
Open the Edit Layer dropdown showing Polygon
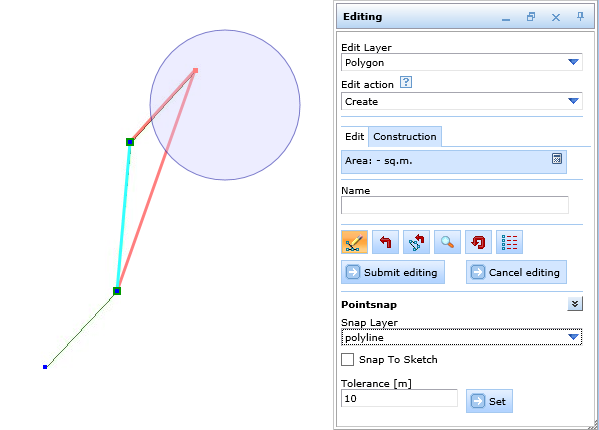pos(461,62)
